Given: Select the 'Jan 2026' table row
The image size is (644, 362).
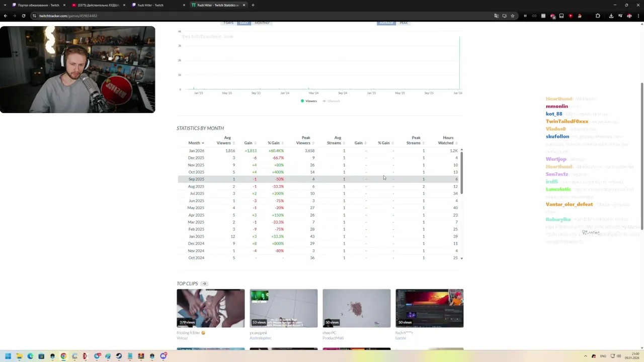Looking at the screenshot, I should 319,151.
